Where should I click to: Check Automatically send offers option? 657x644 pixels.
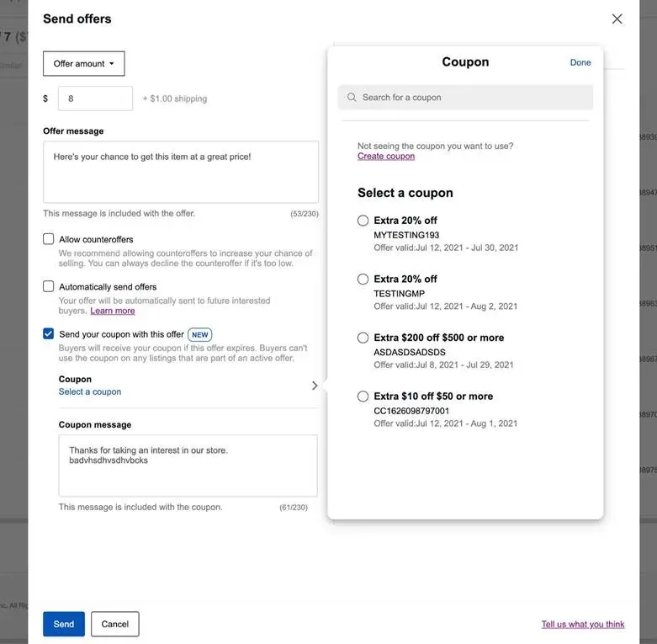coord(49,286)
